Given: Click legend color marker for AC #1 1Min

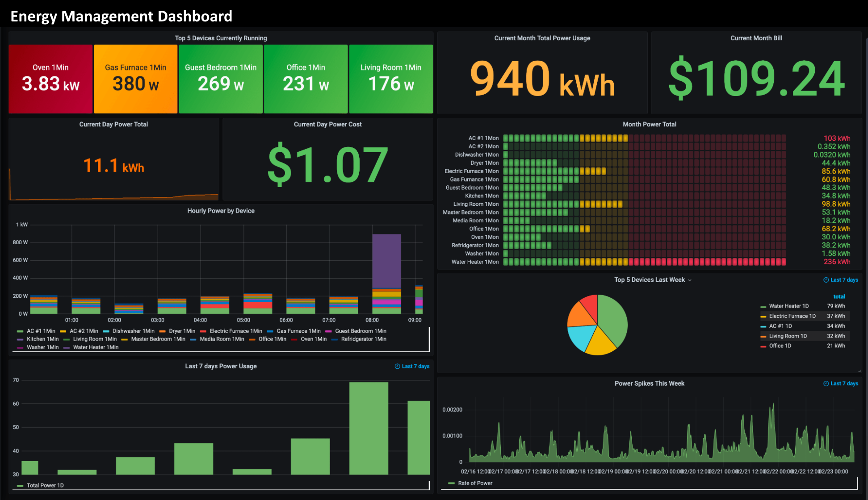Looking at the screenshot, I should [x=20, y=331].
